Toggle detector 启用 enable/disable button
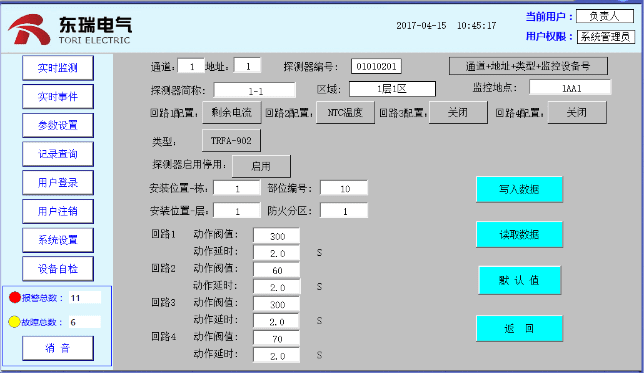The width and height of the screenshot is (644, 373). [261, 166]
